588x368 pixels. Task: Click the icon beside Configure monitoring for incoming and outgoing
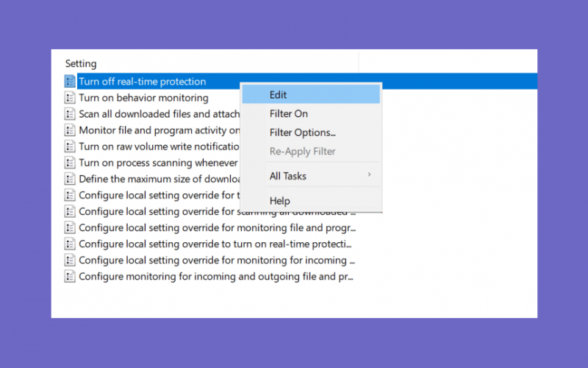pos(70,277)
